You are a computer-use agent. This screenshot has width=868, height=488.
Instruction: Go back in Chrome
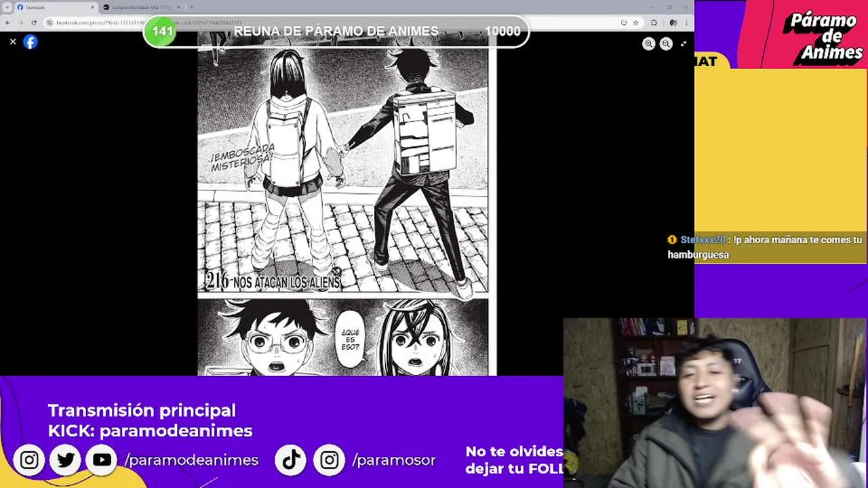[7, 22]
